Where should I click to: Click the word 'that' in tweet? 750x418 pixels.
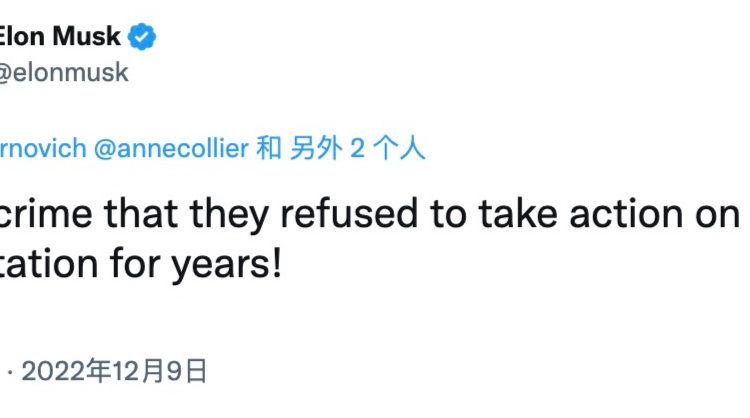tap(142, 214)
